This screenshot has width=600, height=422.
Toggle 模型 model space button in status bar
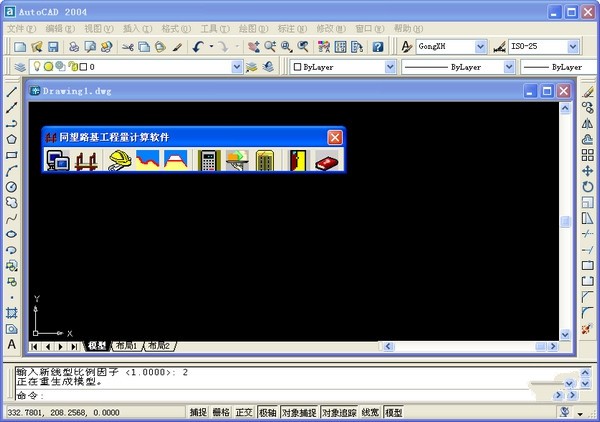click(393, 412)
